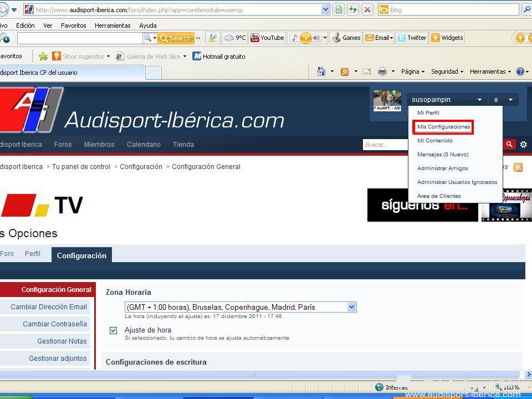Screen dimensions: 532x399
Task: Click the favorites star with arrow icon
Action: pyautogui.click(x=43, y=57)
